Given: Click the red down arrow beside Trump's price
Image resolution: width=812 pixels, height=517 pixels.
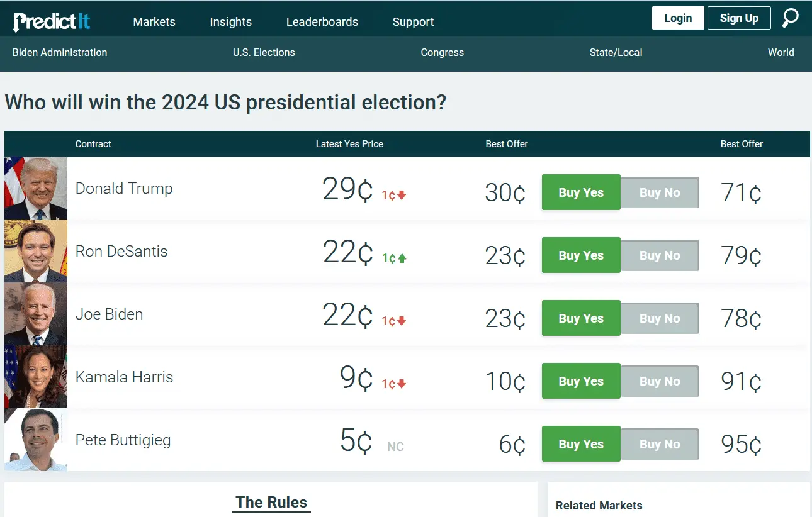Looking at the screenshot, I should [x=402, y=195].
